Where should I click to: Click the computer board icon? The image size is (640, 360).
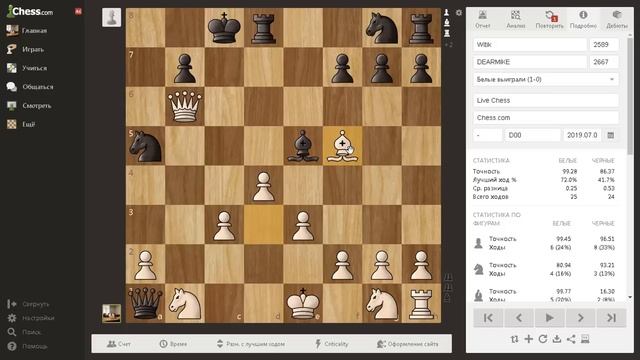point(585,339)
